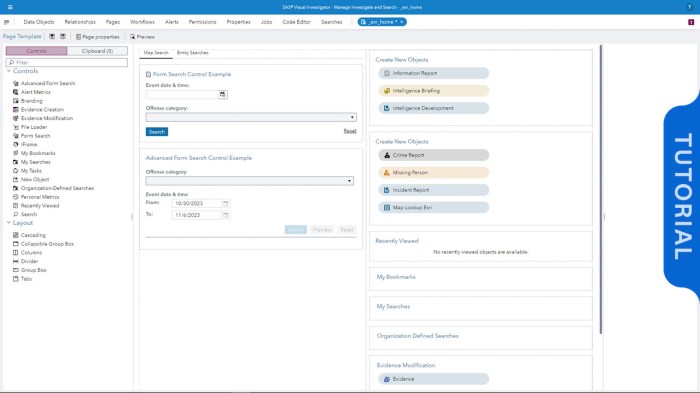Open calendar picker for Event date & time
The image size is (700, 393).
[222, 94]
